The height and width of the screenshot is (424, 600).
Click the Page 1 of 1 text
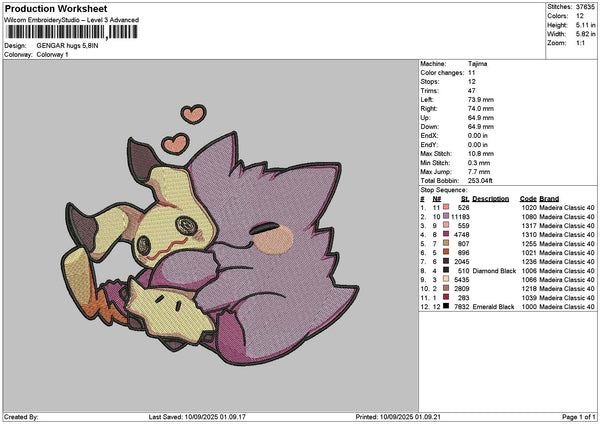(x=579, y=417)
